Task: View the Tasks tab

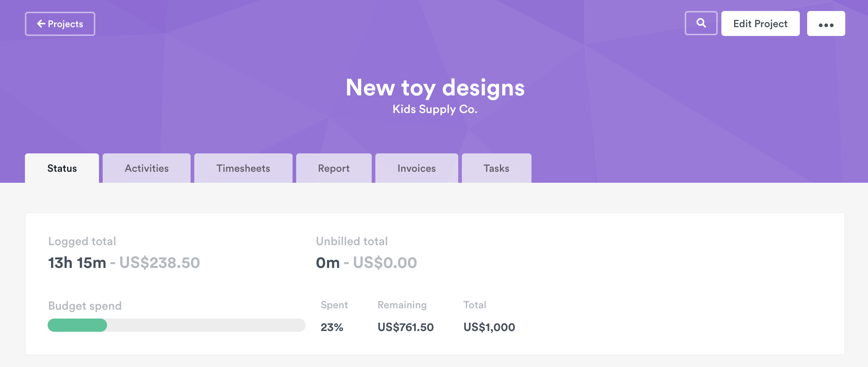Action: 496,168
